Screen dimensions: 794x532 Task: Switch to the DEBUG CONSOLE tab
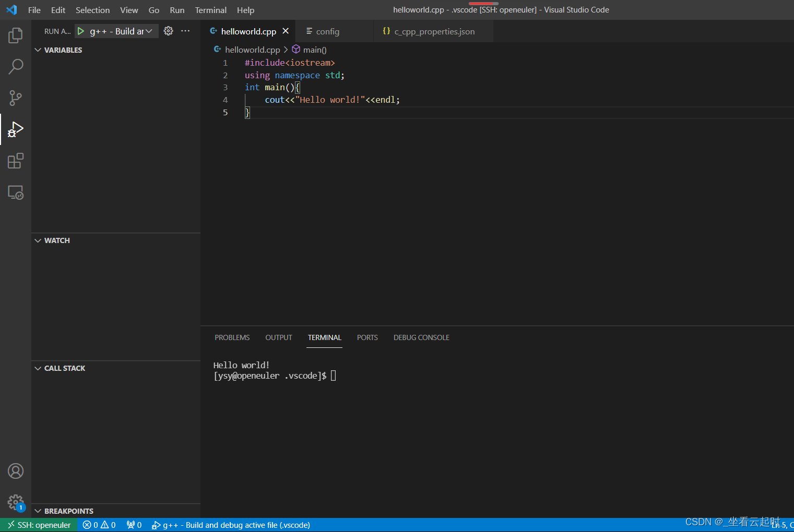[421, 337]
